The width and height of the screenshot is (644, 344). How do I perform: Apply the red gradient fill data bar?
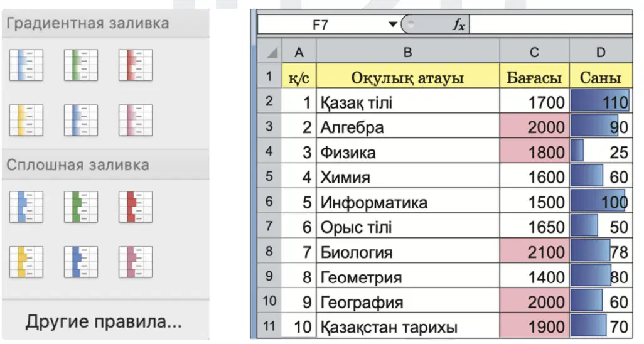pos(136,65)
